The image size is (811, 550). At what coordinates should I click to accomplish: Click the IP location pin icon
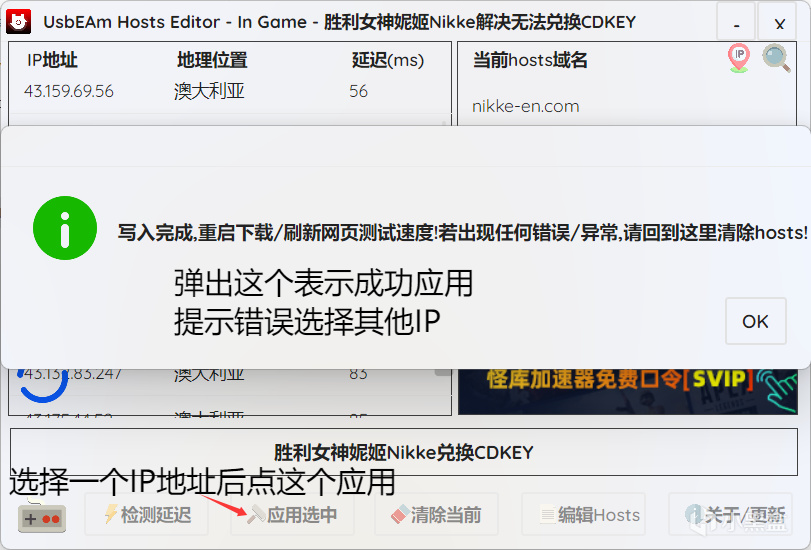(x=739, y=57)
